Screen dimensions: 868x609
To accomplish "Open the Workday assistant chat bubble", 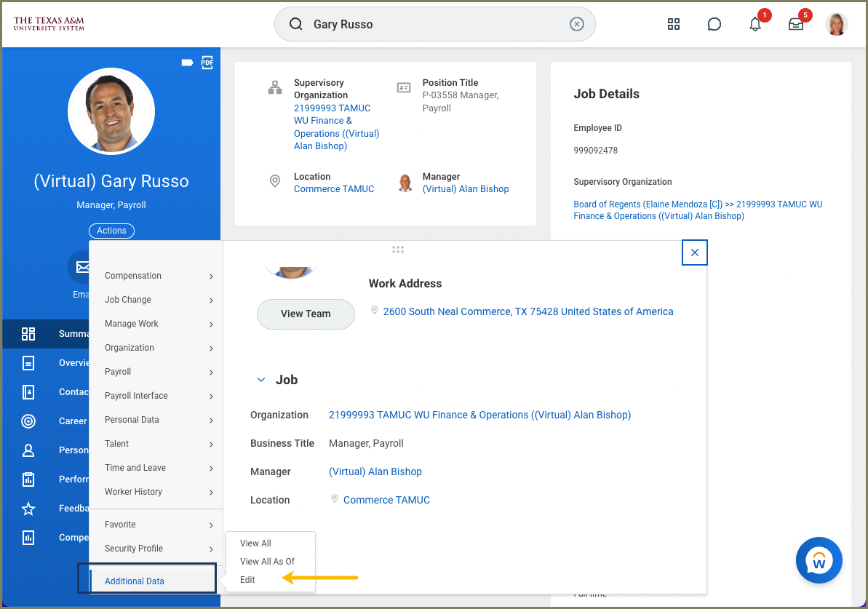I will [x=819, y=560].
